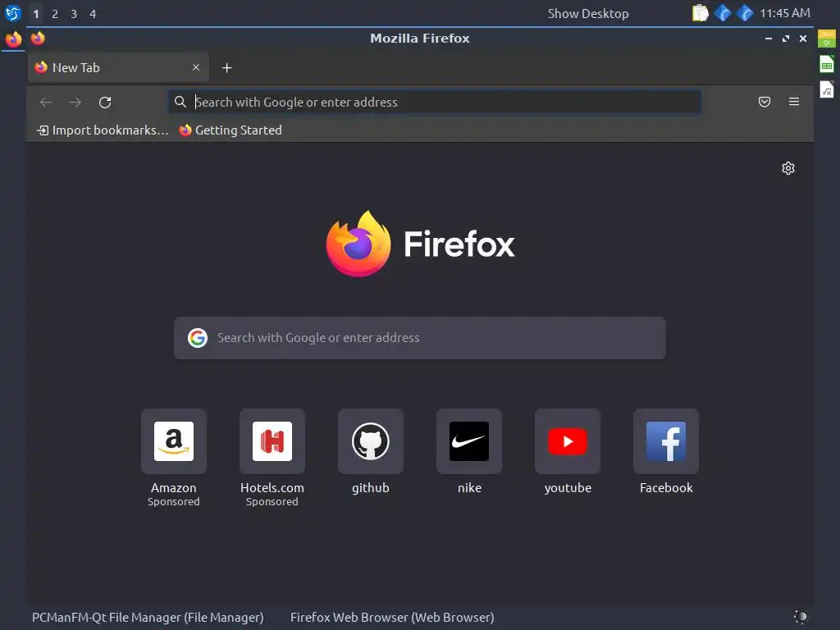This screenshot has height=630, width=840.
Task: Open the spreadsheet document icon on the right edge
Action: coord(827,64)
